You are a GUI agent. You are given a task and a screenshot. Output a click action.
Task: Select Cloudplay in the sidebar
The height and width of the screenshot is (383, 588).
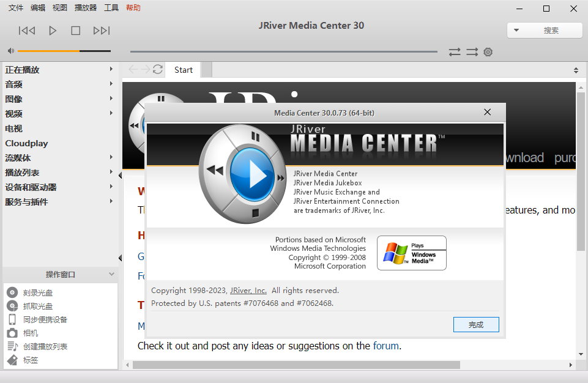[27, 143]
